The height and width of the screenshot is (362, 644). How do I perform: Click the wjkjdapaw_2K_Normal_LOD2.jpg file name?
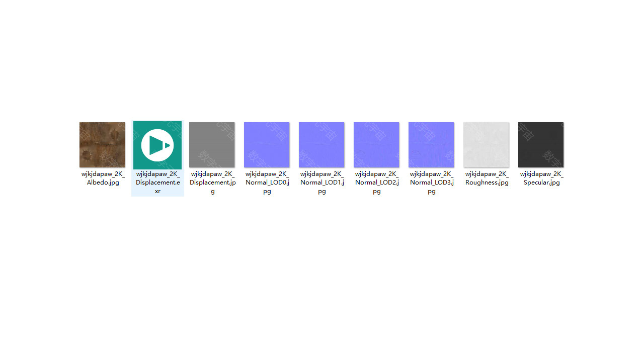[x=377, y=183]
